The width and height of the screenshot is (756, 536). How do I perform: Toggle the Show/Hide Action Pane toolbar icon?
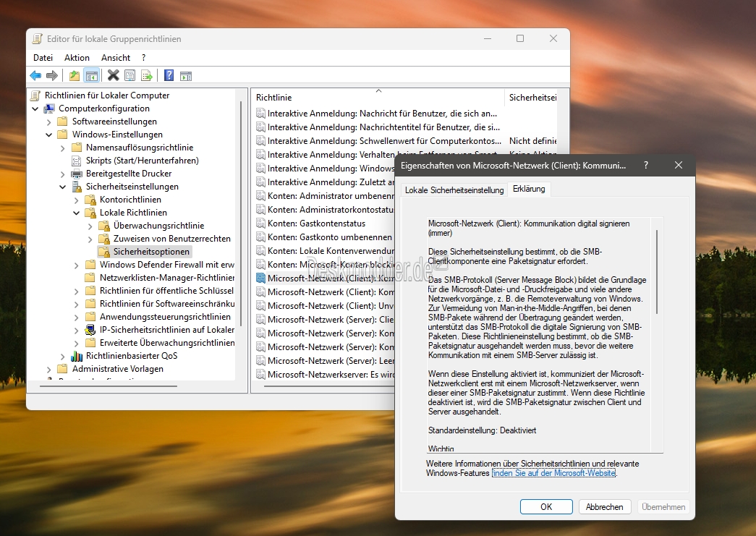186,76
